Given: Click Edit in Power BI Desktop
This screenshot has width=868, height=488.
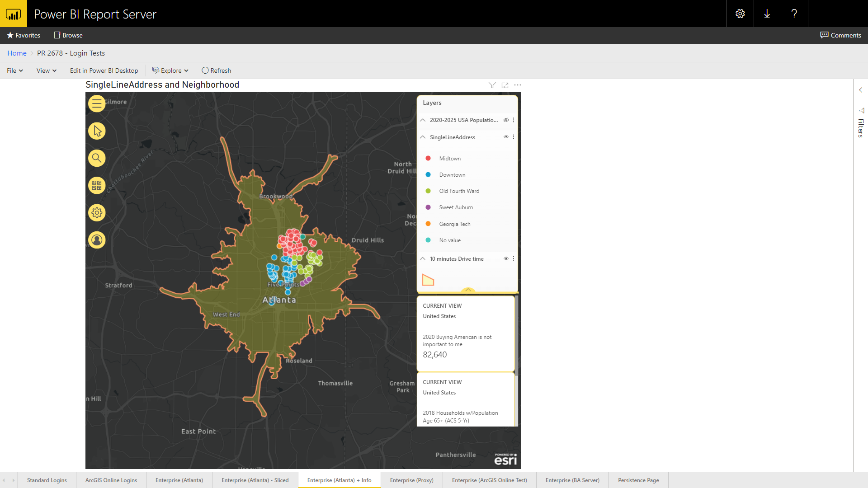Looking at the screenshot, I should click(104, 70).
